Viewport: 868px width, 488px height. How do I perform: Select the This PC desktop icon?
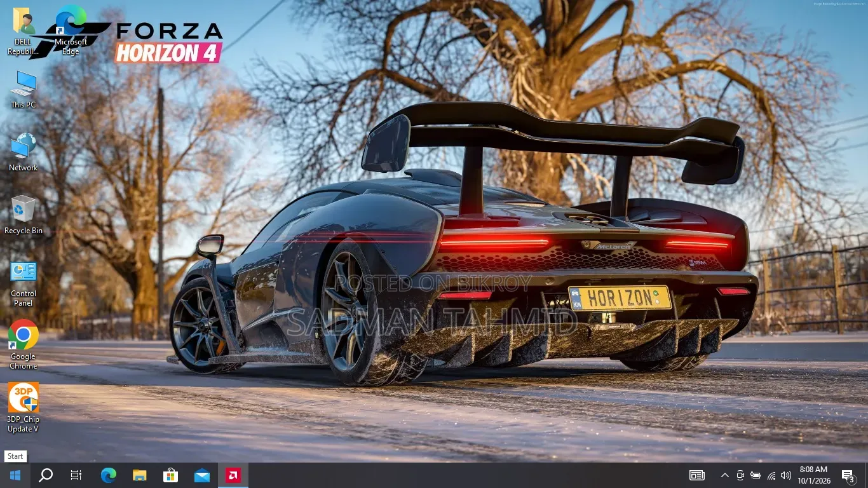tap(24, 90)
